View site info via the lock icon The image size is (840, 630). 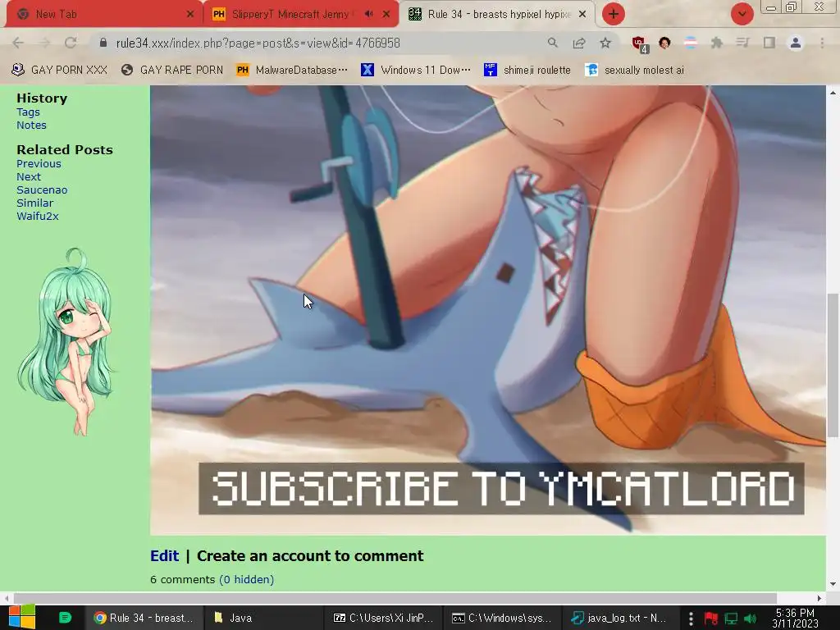coord(103,43)
